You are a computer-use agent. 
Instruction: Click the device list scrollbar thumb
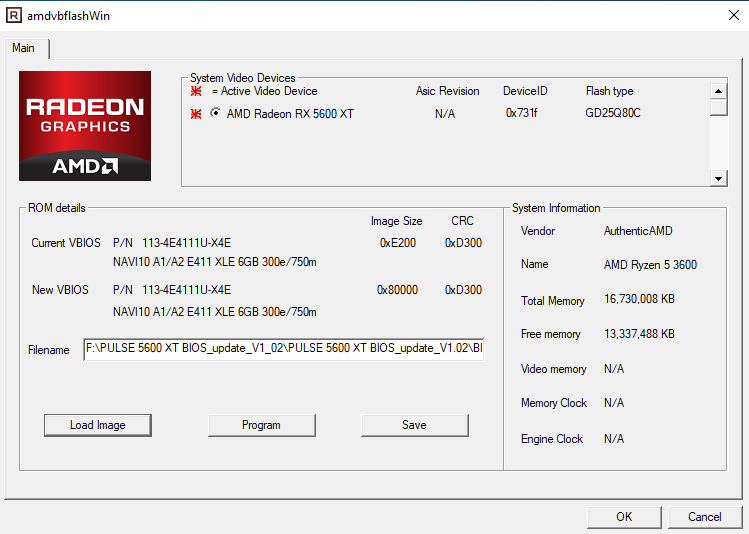tap(718, 107)
